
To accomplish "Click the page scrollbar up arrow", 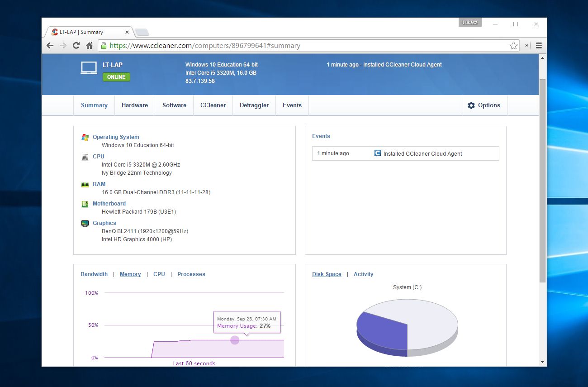I will tap(542, 58).
